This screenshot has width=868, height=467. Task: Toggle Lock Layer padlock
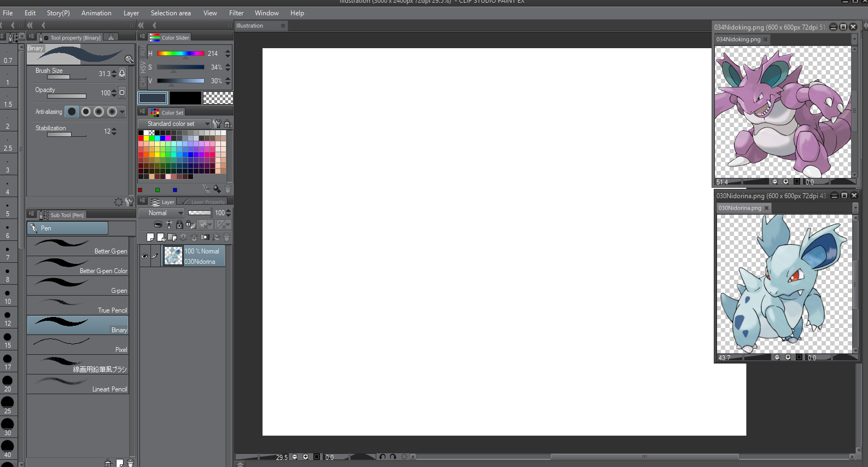click(179, 224)
